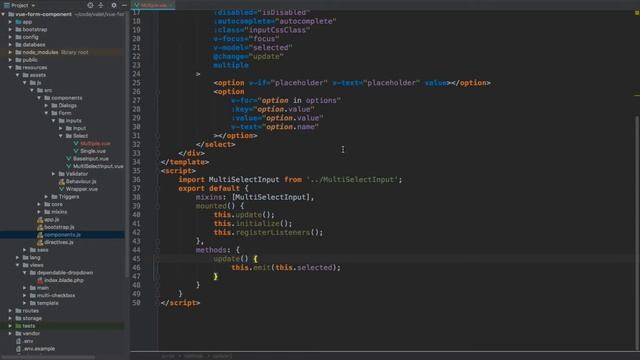
Task: Click the yellow inspection indicator at top right
Action: point(636,13)
